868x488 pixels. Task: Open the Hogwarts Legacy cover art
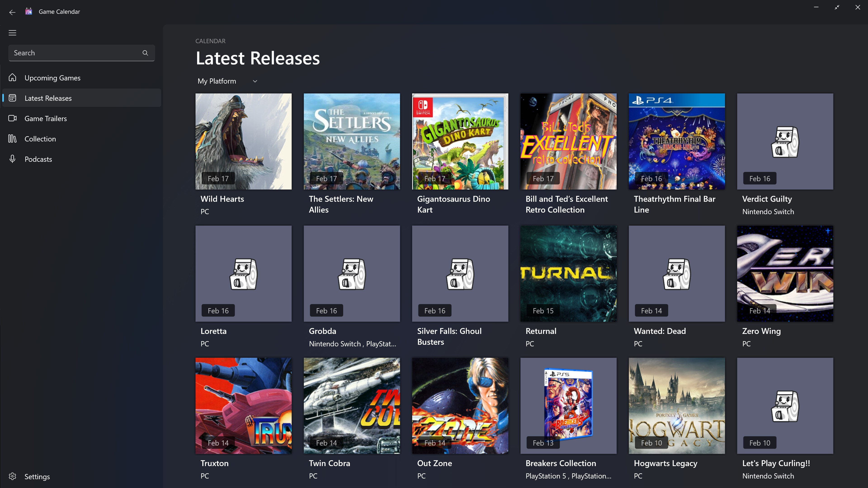pos(677,406)
